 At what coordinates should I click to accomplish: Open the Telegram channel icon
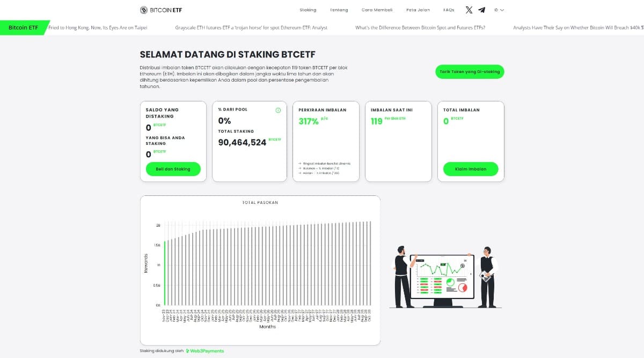[x=482, y=10]
